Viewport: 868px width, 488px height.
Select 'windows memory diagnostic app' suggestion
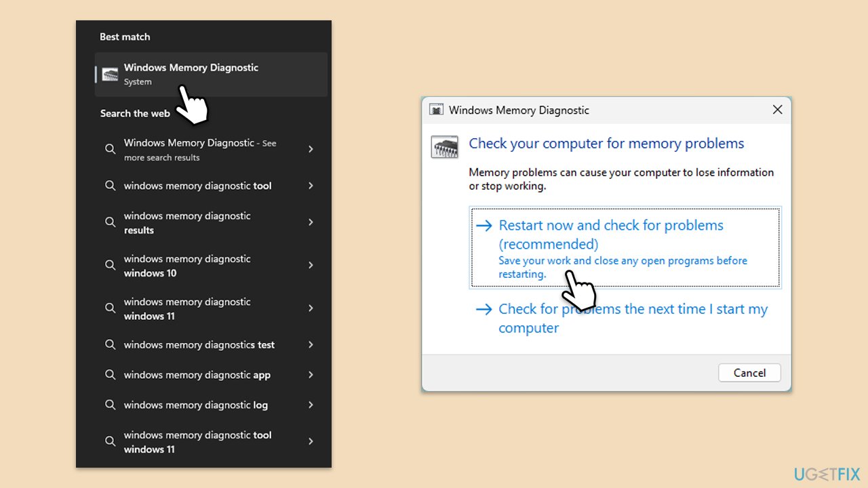[x=211, y=375]
